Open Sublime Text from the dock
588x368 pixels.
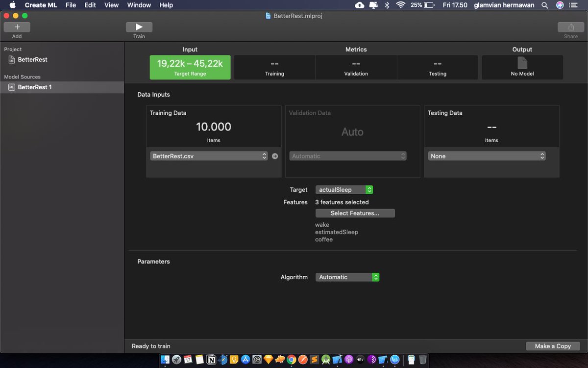point(314,360)
